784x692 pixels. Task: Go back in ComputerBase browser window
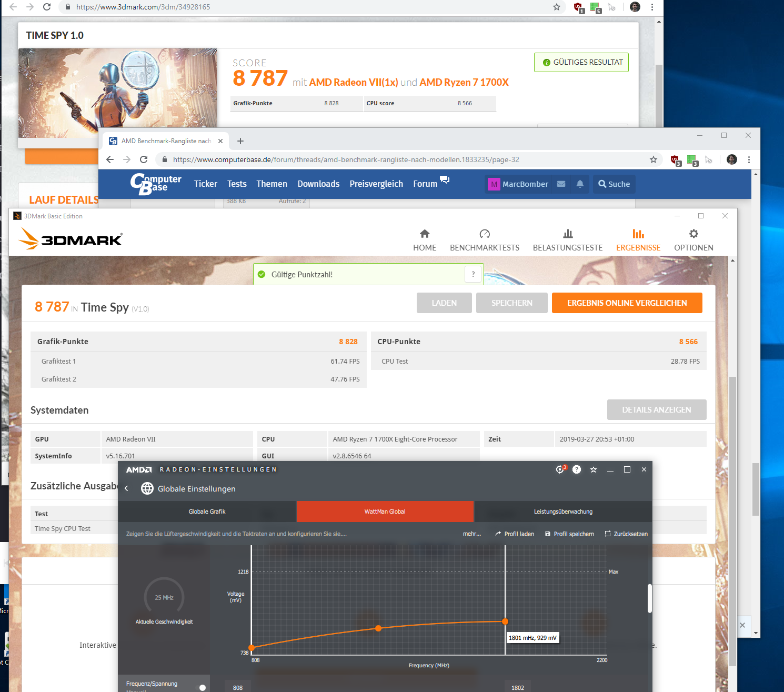coord(110,159)
